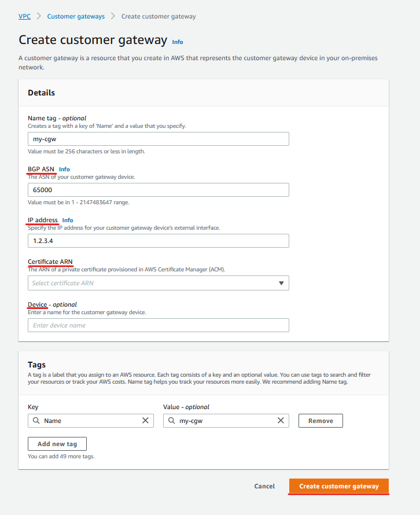Screen dimensions: 420x515
Task: Click the Enter device name field
Action: coord(159,325)
